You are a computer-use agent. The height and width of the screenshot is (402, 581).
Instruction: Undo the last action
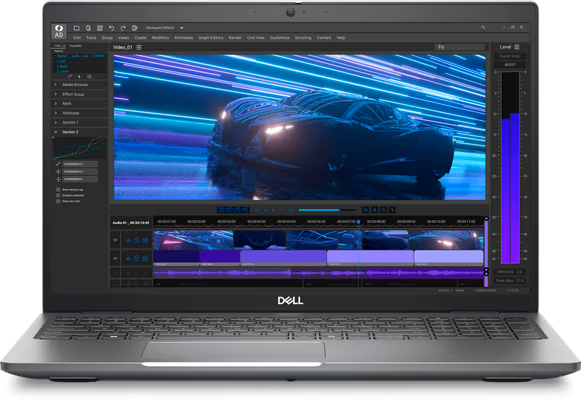pos(111,28)
